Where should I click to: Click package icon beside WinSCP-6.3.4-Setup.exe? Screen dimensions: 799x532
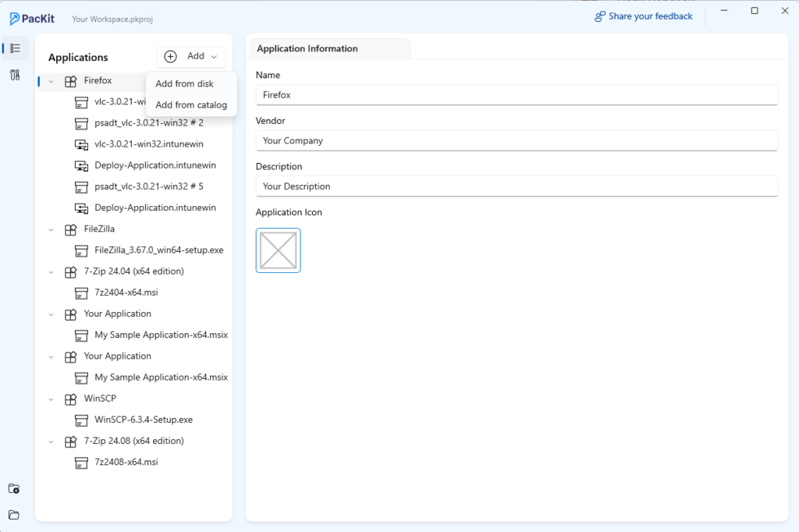point(81,420)
